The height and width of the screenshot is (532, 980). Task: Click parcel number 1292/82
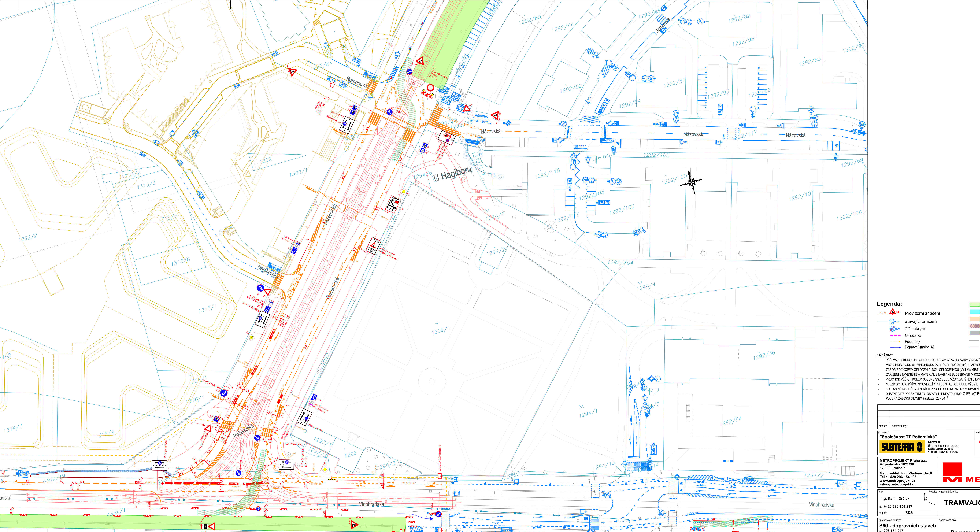[739, 18]
